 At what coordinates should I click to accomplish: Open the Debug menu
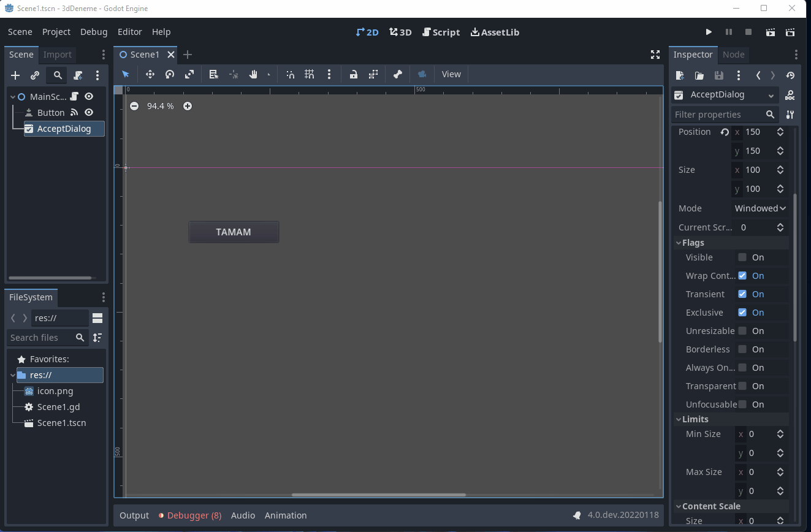(x=93, y=32)
